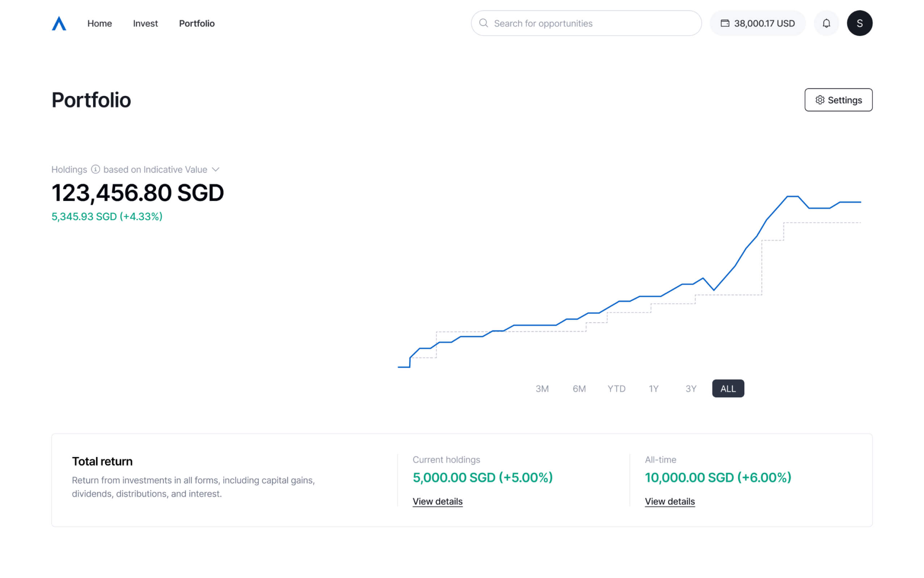Click the gear icon inside the Settings button
Image resolution: width=924 pixels, height=578 pixels.
[x=821, y=100]
